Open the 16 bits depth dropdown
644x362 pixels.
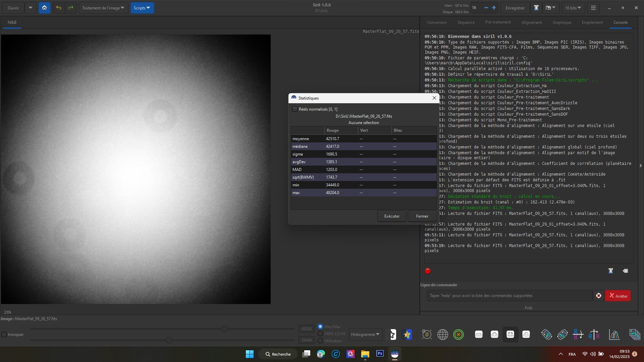(573, 8)
